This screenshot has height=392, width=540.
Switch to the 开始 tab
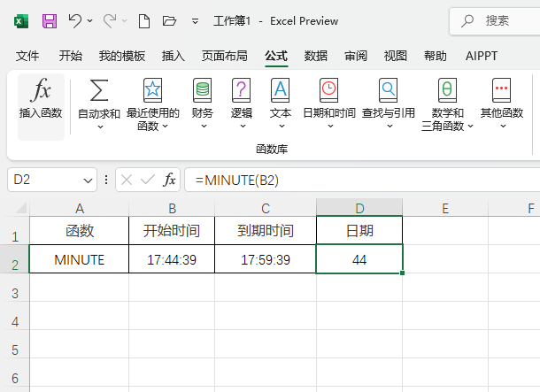[x=70, y=56]
